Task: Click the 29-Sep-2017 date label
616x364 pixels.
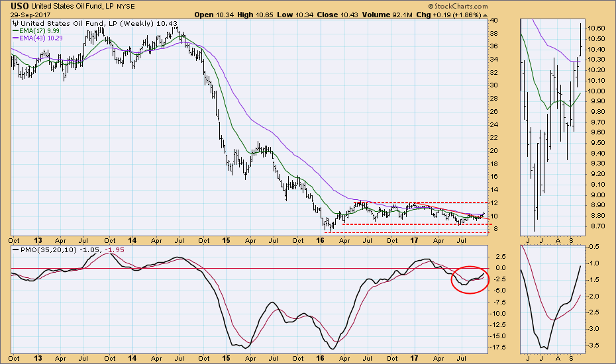Action: (x=25, y=14)
